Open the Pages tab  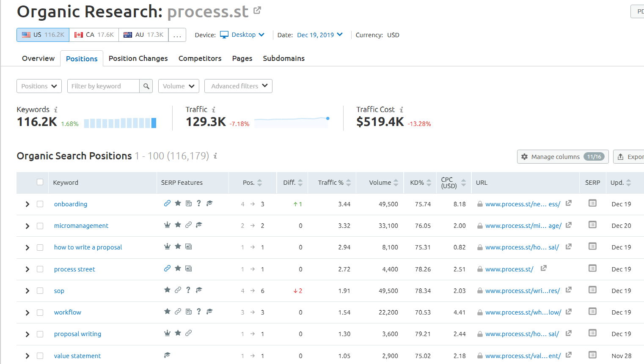tap(242, 58)
